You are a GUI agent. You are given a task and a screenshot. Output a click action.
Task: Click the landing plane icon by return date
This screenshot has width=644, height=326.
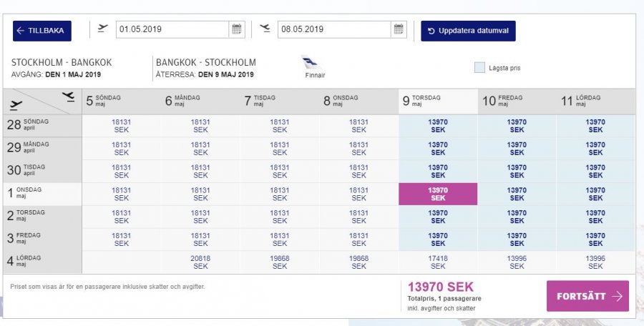[265, 29]
